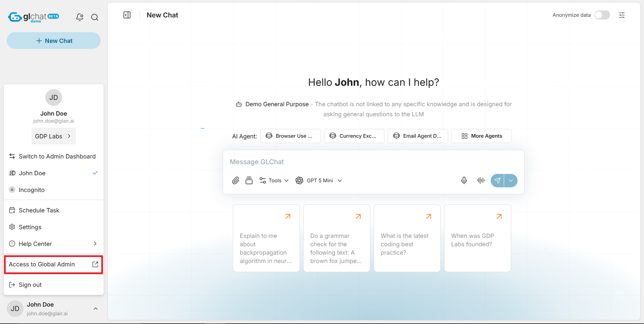Select the John Doe profile option
Screen dimensions: 644x324
pyautogui.click(x=32, y=173)
